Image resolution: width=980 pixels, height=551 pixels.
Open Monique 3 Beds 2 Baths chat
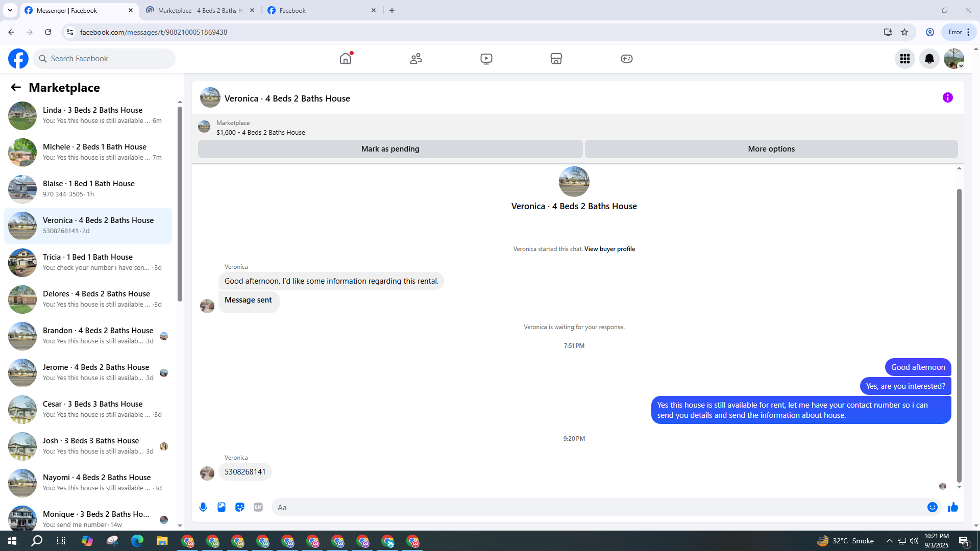tap(88, 516)
